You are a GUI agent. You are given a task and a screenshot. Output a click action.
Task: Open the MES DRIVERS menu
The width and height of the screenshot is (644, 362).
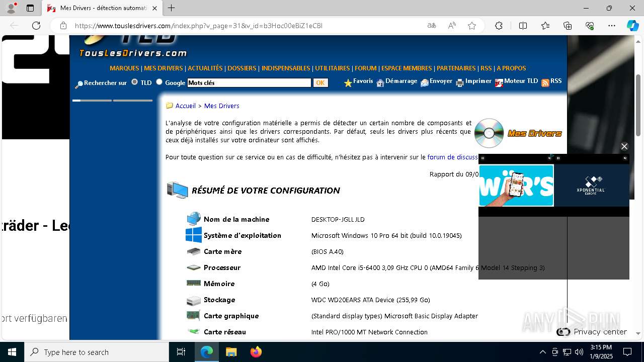164,68
